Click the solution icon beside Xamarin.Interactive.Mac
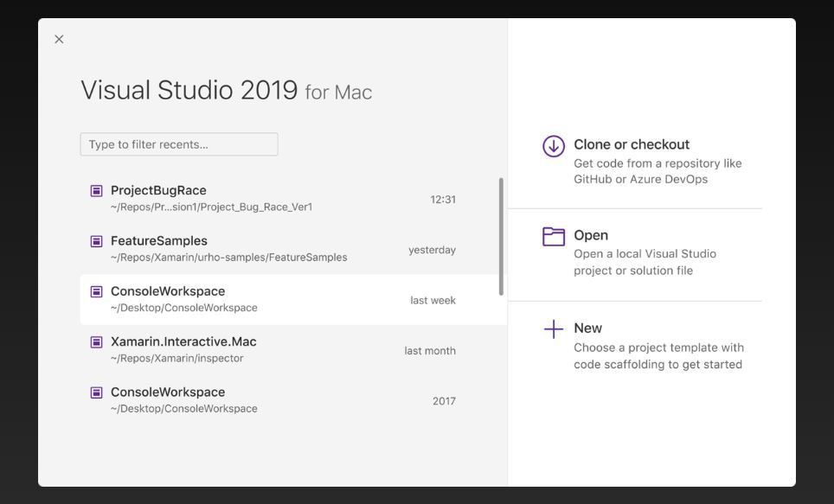Viewport: 834px width, 504px height. [x=97, y=342]
